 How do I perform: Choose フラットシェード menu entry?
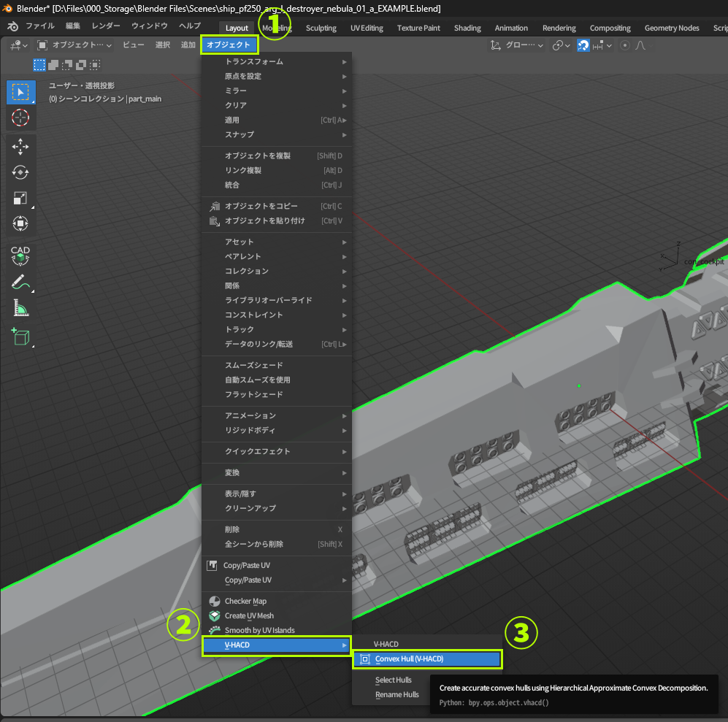tap(276, 395)
